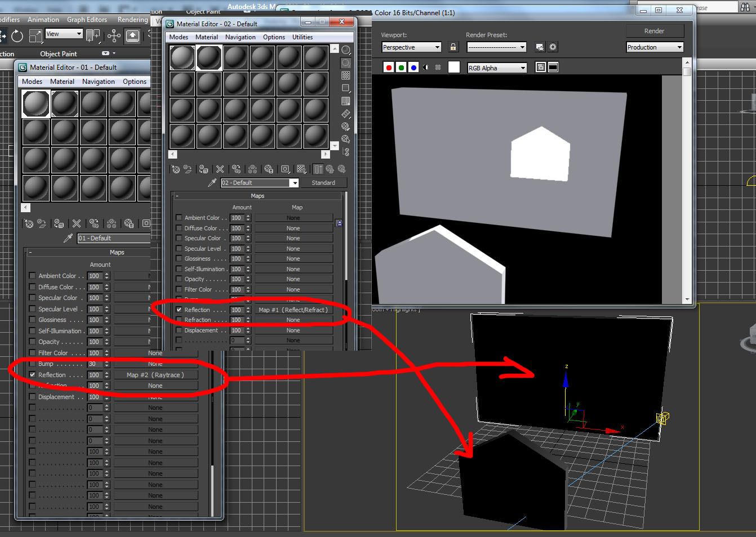Toggle blue channel in render window
This screenshot has height=537, width=756.
point(413,68)
